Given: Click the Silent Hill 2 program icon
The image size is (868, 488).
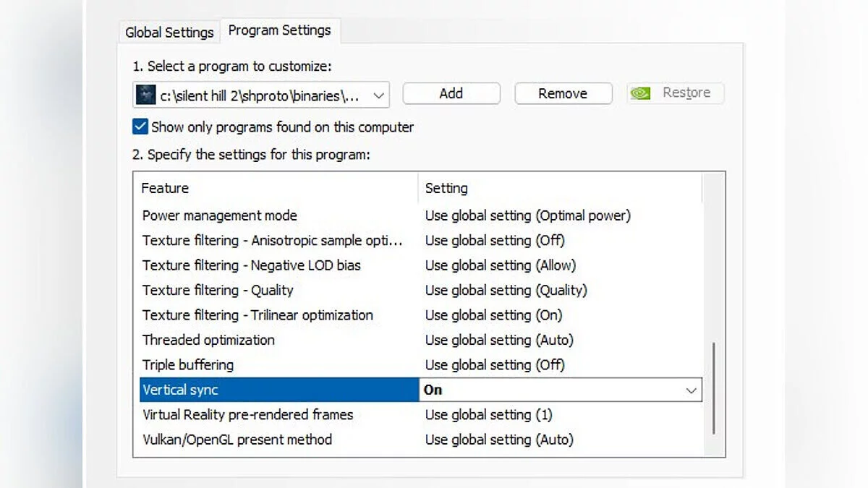Looking at the screenshot, I should pyautogui.click(x=146, y=94).
